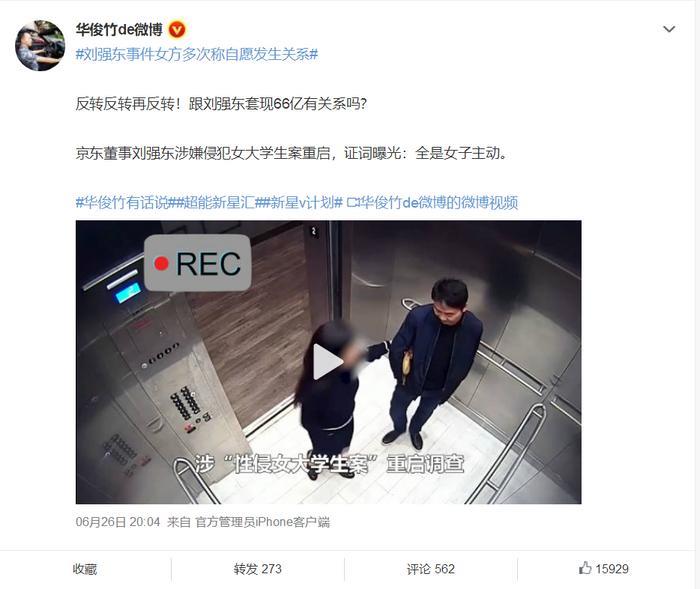Click the orange verified V badge

177,30
